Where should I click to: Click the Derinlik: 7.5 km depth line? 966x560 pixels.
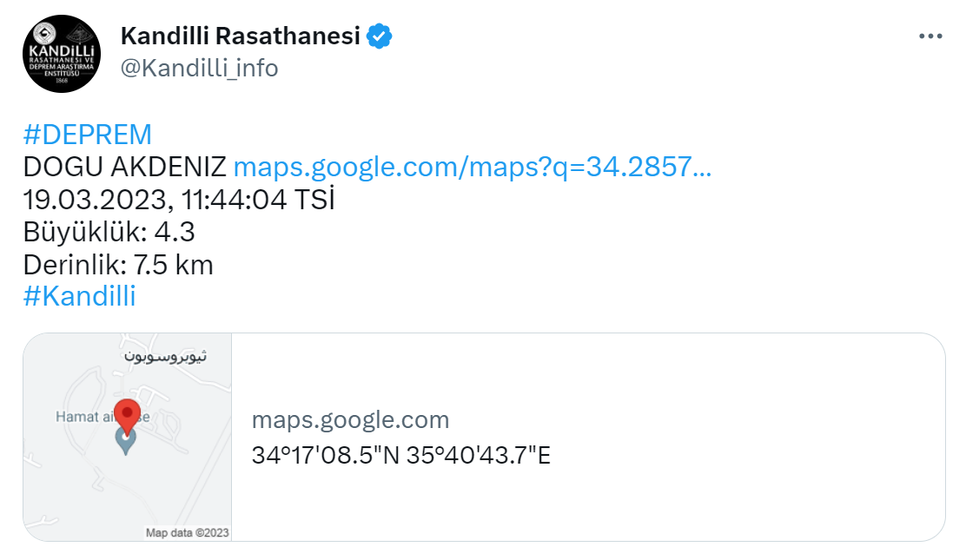coord(118,265)
